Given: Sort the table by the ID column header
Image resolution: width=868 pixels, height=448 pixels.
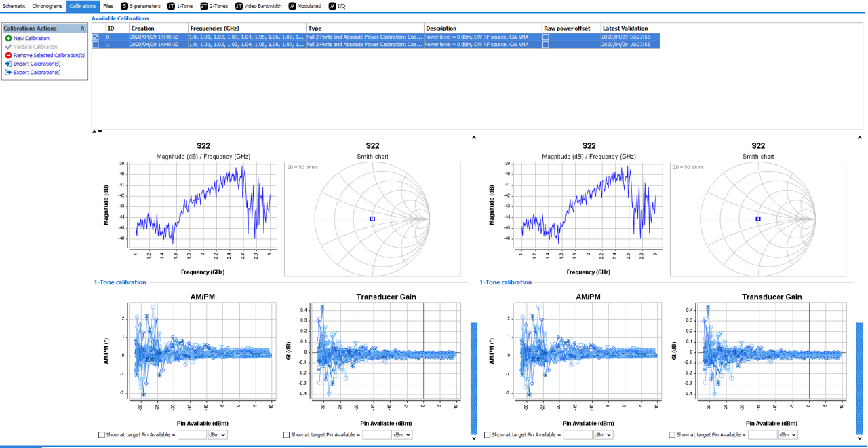Looking at the screenshot, I should [117, 29].
